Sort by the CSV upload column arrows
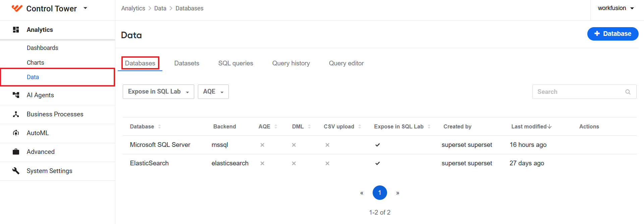This screenshot has width=644, height=224. point(360,126)
